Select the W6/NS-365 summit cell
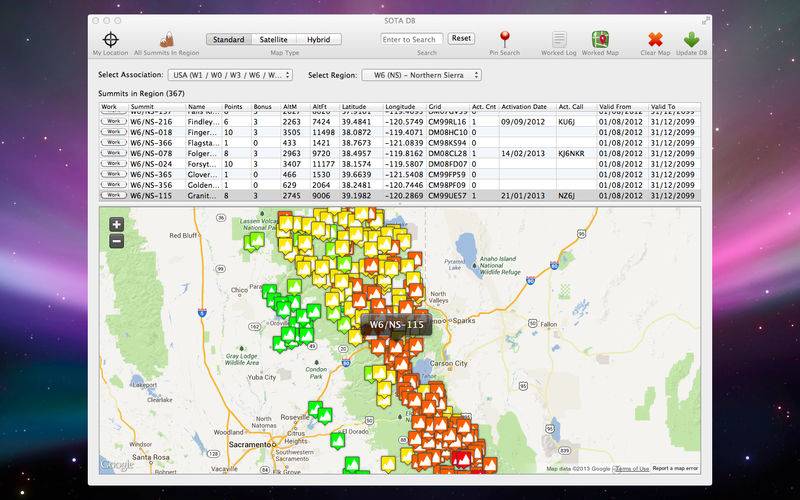 coord(151,174)
